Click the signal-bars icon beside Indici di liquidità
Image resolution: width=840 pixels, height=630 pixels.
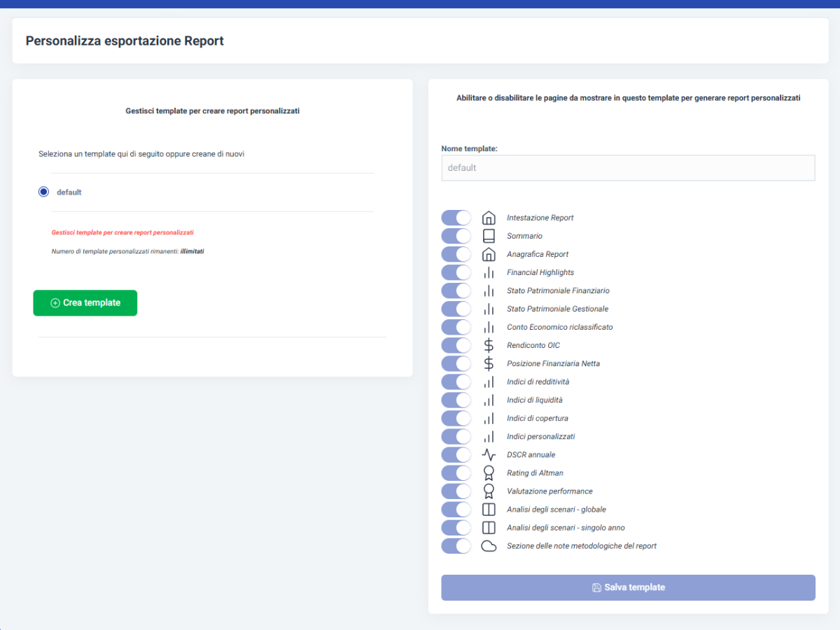point(489,400)
